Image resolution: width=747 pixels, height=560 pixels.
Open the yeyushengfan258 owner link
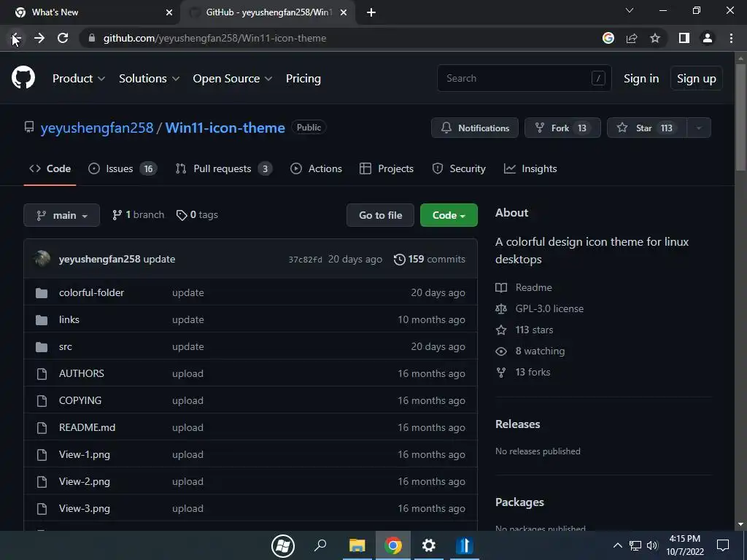pyautogui.click(x=97, y=128)
